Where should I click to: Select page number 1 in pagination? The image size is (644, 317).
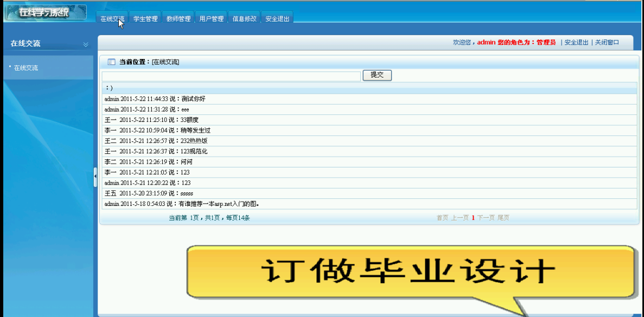(x=473, y=218)
